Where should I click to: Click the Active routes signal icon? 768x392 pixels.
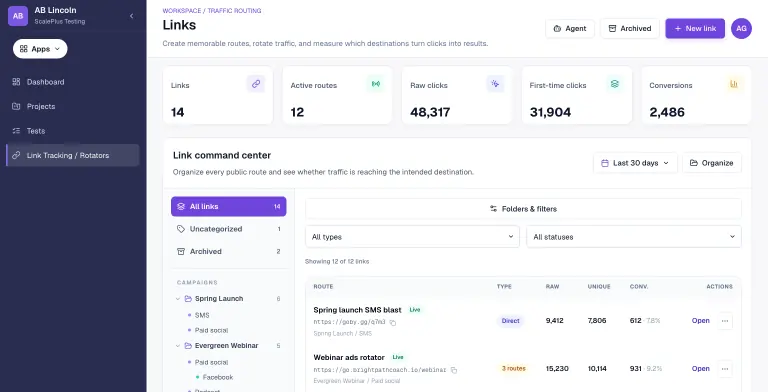376,84
